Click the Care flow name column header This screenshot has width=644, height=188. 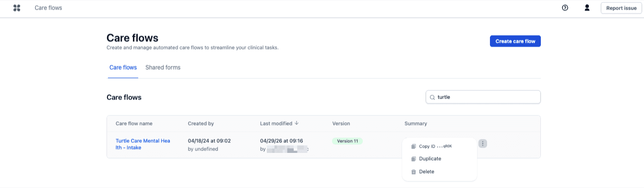(x=134, y=124)
